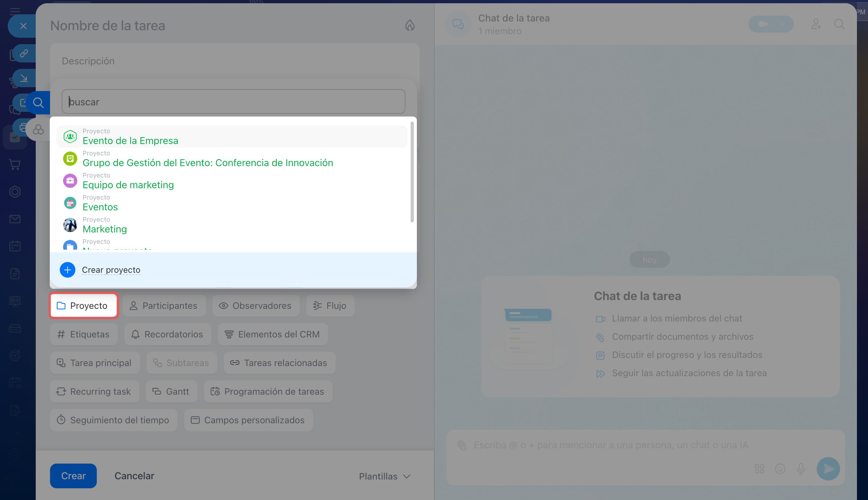Open the emoji picker in chat

[x=780, y=469]
